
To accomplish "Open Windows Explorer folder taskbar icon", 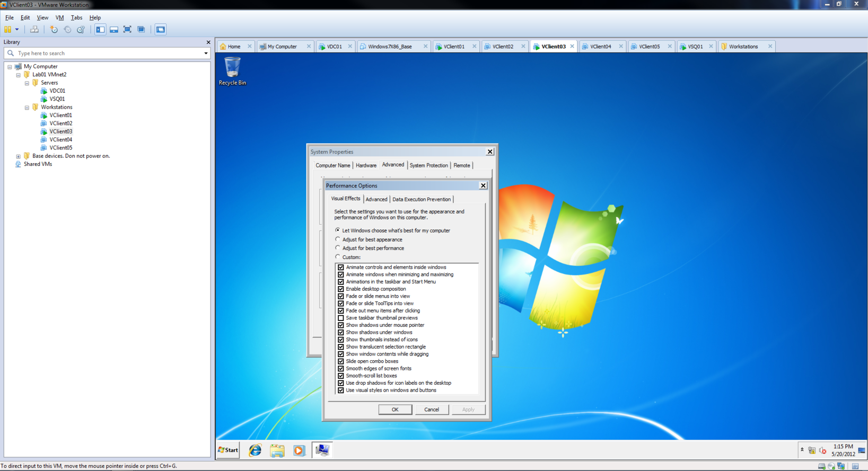I will coord(277,450).
